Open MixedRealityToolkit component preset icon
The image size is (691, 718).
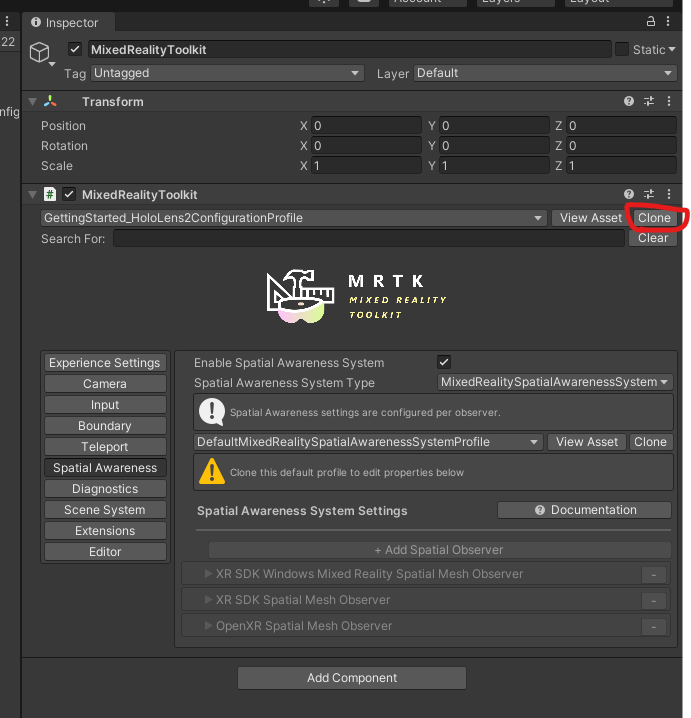tap(649, 194)
